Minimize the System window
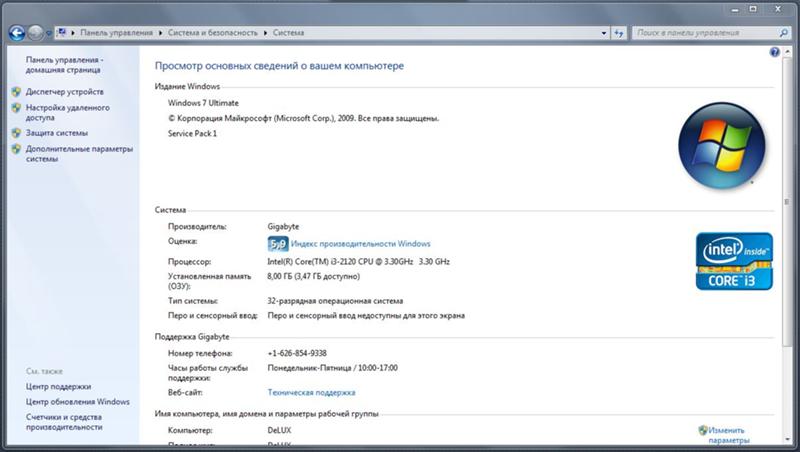This screenshot has height=452, width=800. coord(735,9)
